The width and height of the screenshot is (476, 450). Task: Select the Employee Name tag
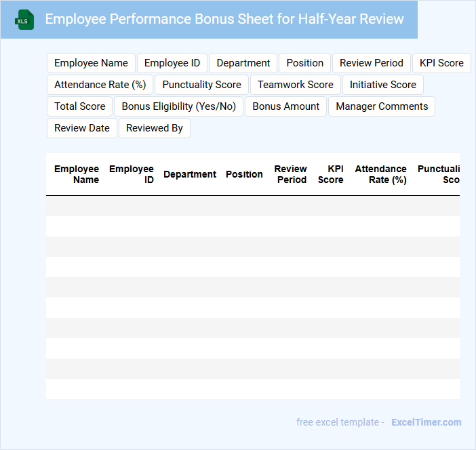coord(91,63)
